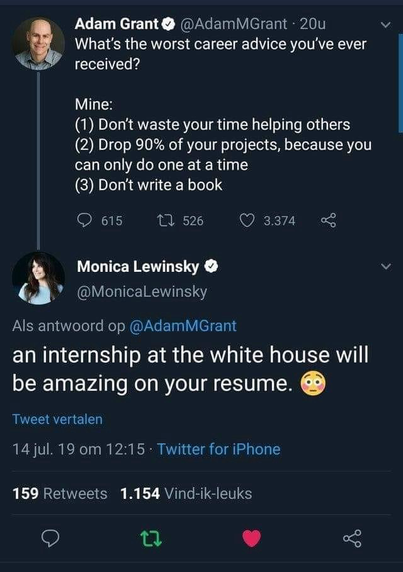Open Adam Grant's profile picture
Viewport: 403px width, 572px height.
point(38,43)
